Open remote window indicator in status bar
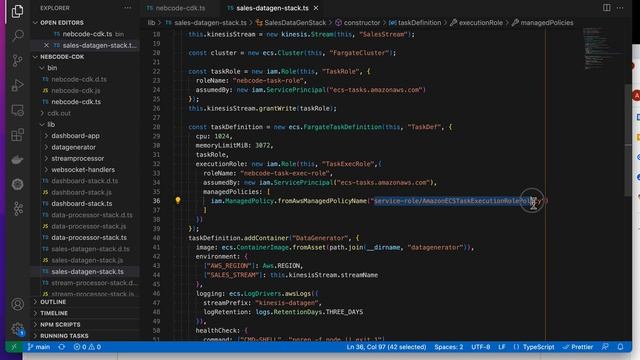The image size is (640, 360). tap(14, 347)
